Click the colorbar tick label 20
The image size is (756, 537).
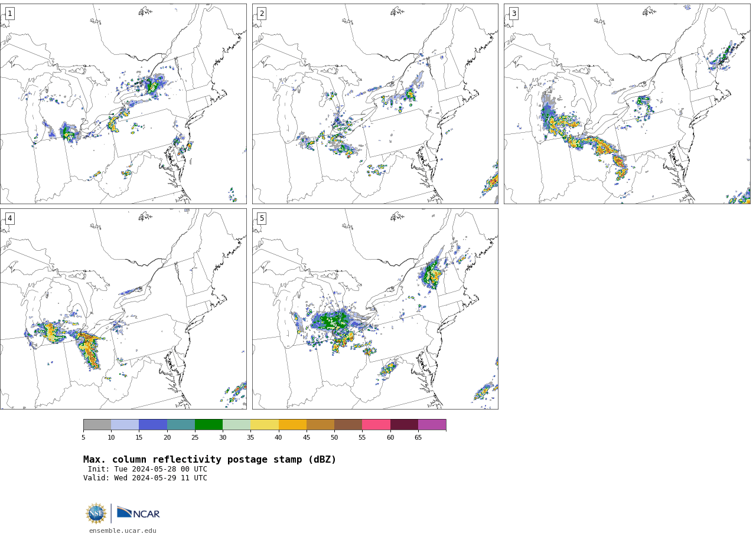tap(167, 437)
